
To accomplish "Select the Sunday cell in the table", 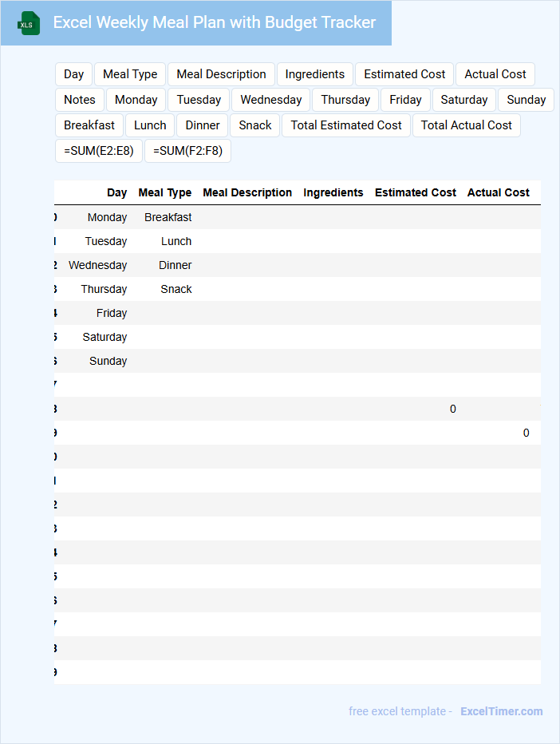I will tap(108, 361).
